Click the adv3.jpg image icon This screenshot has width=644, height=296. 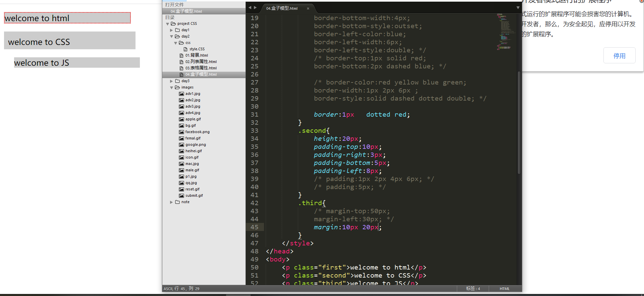click(x=181, y=106)
